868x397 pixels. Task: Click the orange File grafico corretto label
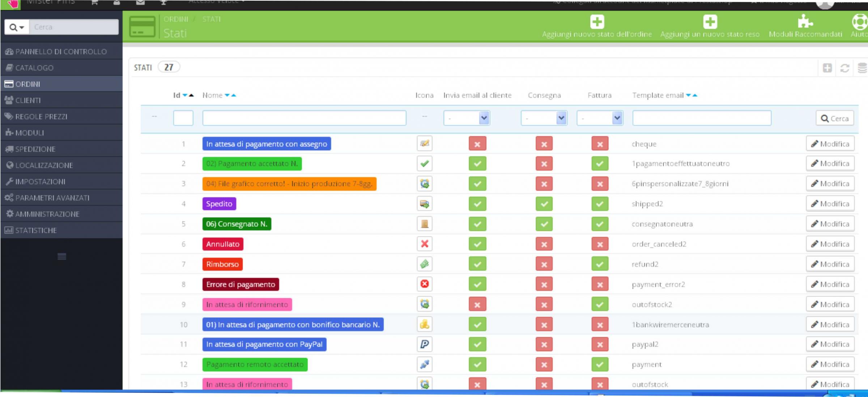tap(289, 184)
